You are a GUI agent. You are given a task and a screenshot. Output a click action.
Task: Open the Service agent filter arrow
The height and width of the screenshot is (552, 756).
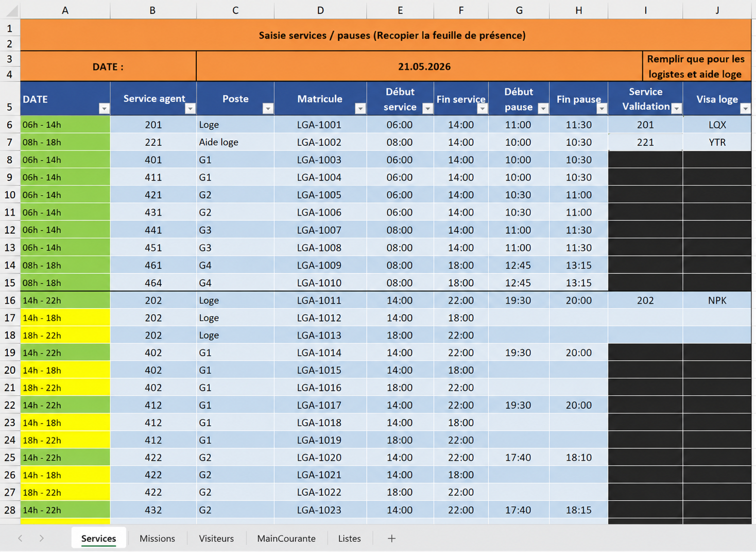click(190, 108)
